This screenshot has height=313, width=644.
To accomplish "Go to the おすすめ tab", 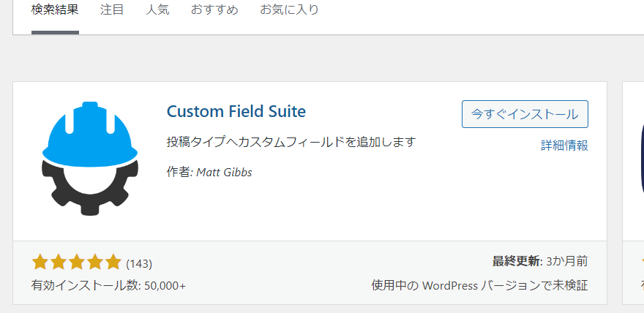I will [x=214, y=10].
